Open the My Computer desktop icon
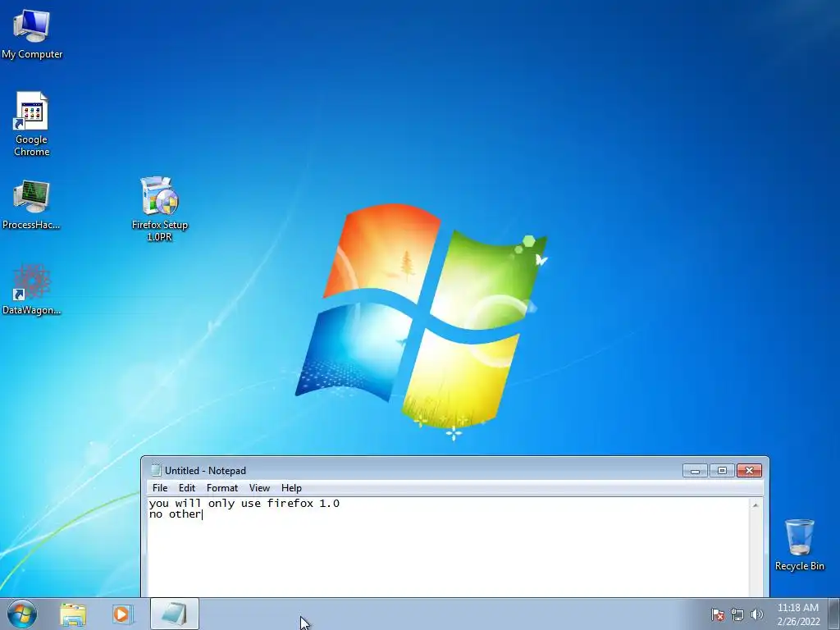The width and height of the screenshot is (840, 630). (x=32, y=34)
